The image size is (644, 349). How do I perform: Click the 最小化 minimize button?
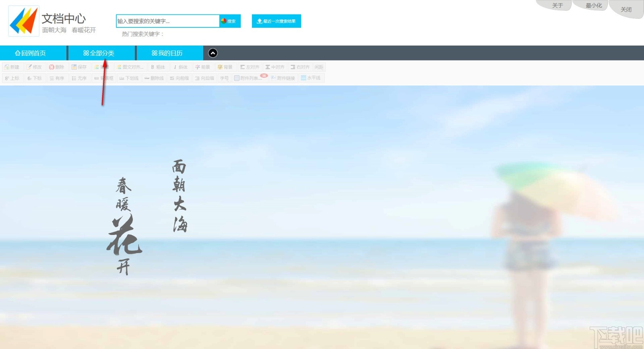pyautogui.click(x=593, y=5)
